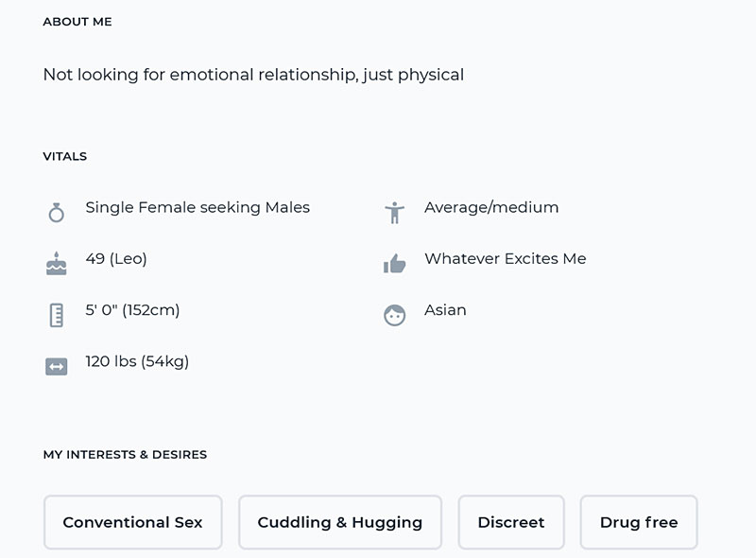Click the Drug free tag
Image resolution: width=756 pixels, height=558 pixels.
pos(639,522)
